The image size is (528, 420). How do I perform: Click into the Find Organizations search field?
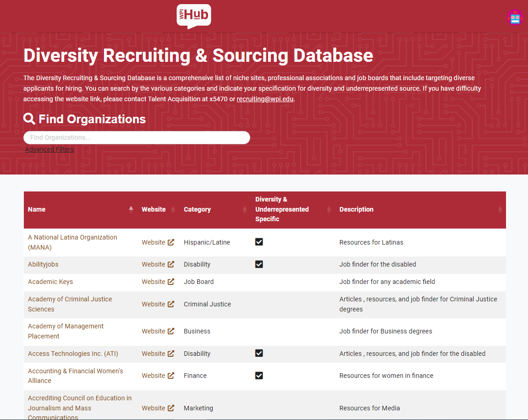(137, 137)
